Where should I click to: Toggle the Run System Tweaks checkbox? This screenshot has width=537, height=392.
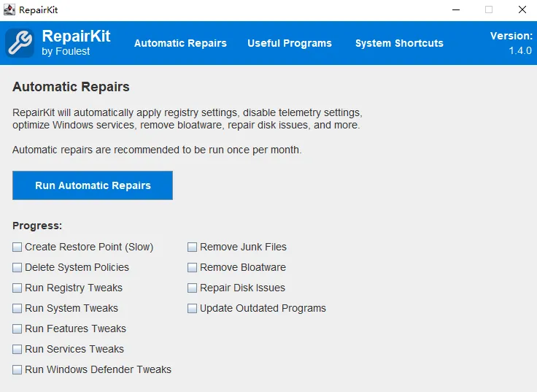(x=18, y=309)
